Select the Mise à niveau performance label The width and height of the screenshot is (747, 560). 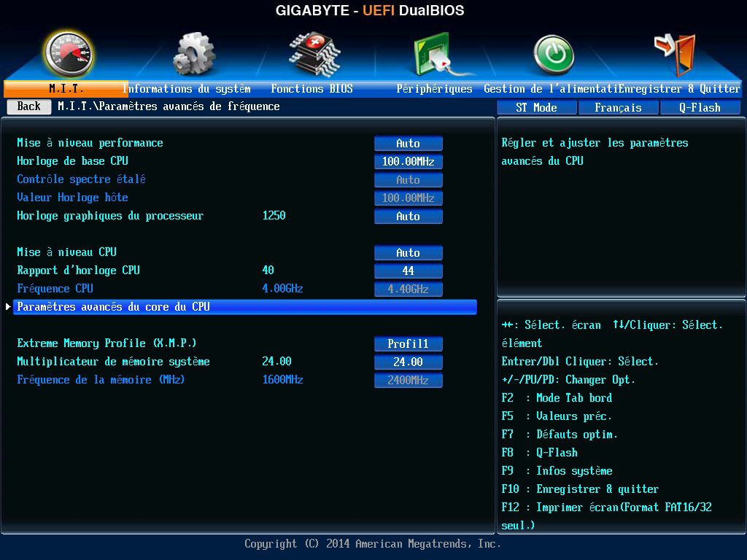(x=90, y=143)
